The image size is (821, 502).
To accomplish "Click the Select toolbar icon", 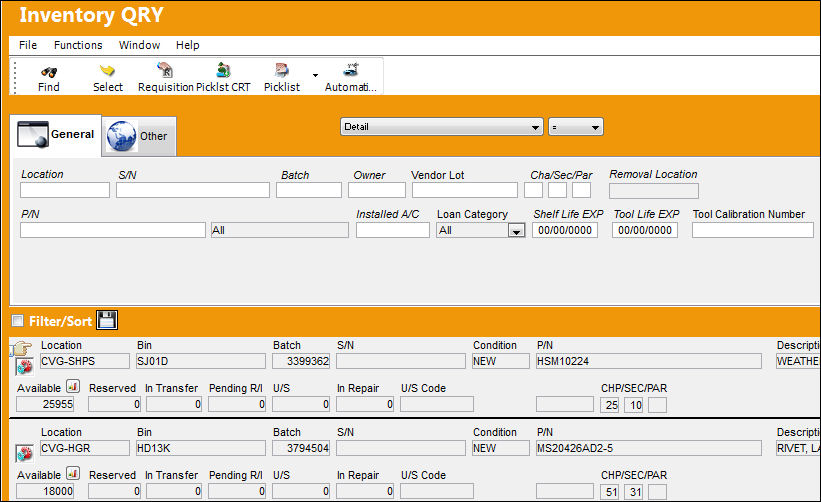I will (x=107, y=71).
